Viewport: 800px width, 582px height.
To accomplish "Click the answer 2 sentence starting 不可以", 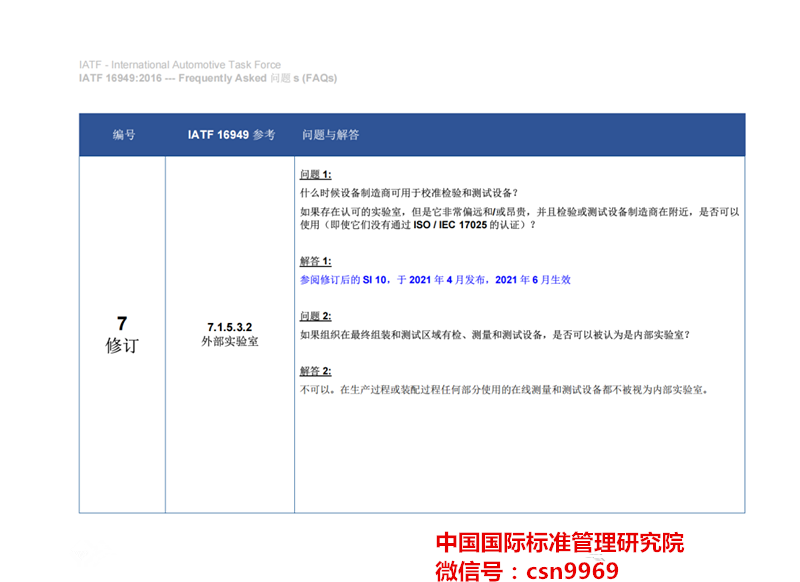I will [x=504, y=390].
